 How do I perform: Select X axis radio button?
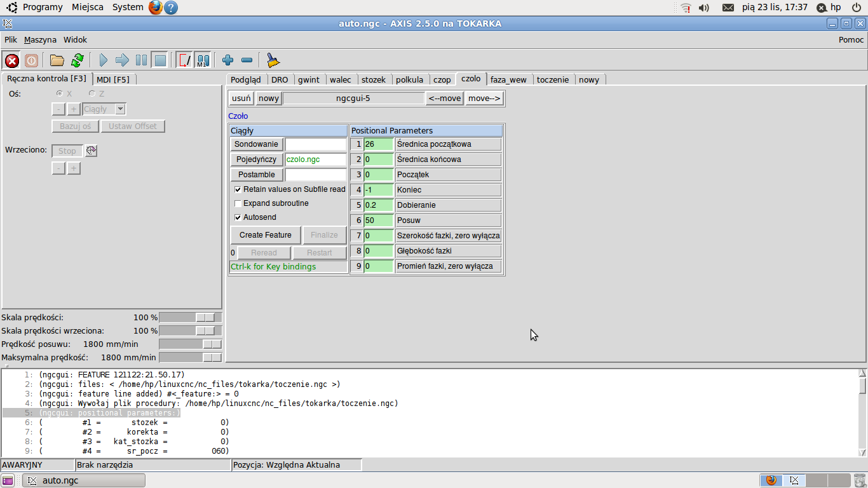(60, 94)
